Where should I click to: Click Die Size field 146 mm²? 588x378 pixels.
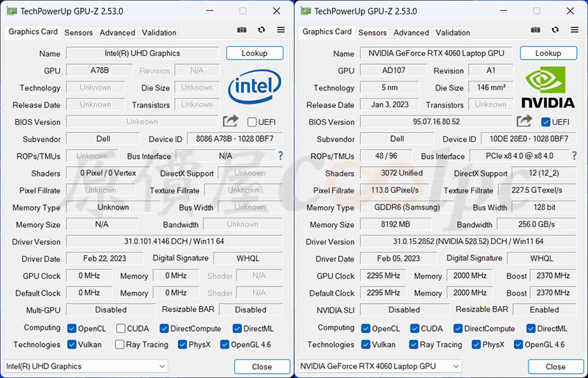click(x=491, y=87)
